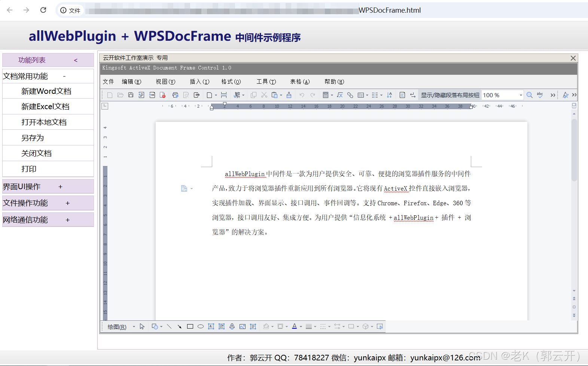The height and width of the screenshot is (366, 588).
Task: Select the arrow pointer tool in drawing bar
Action: point(142,326)
